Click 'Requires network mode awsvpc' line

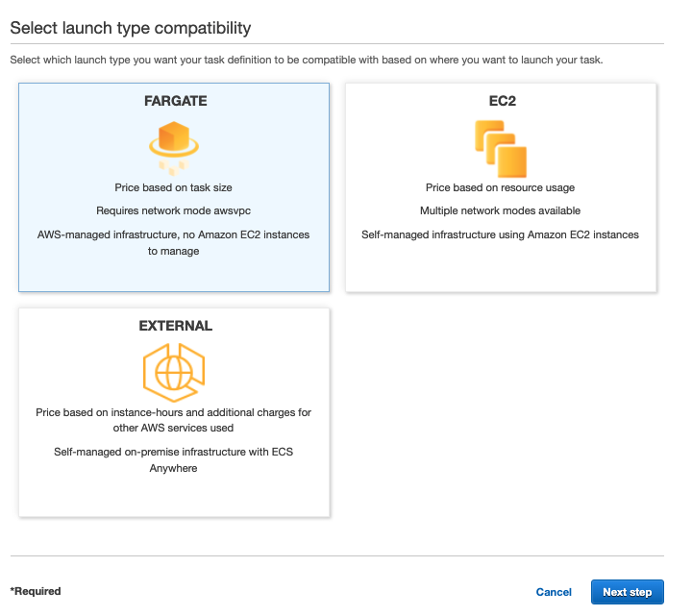tap(173, 210)
